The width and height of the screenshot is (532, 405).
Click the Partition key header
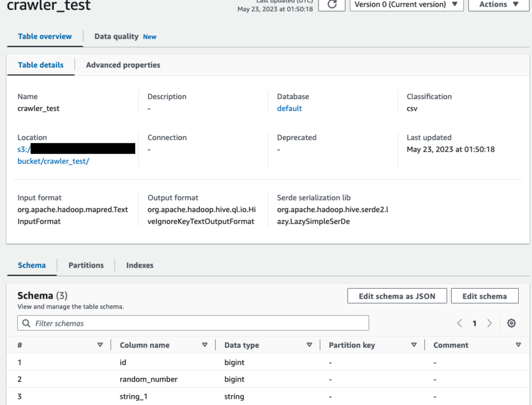352,345
